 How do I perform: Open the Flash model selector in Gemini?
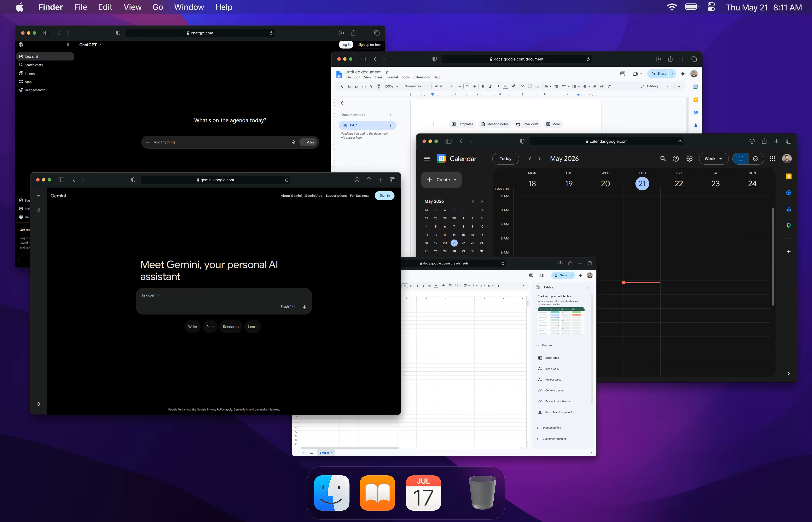click(x=288, y=307)
